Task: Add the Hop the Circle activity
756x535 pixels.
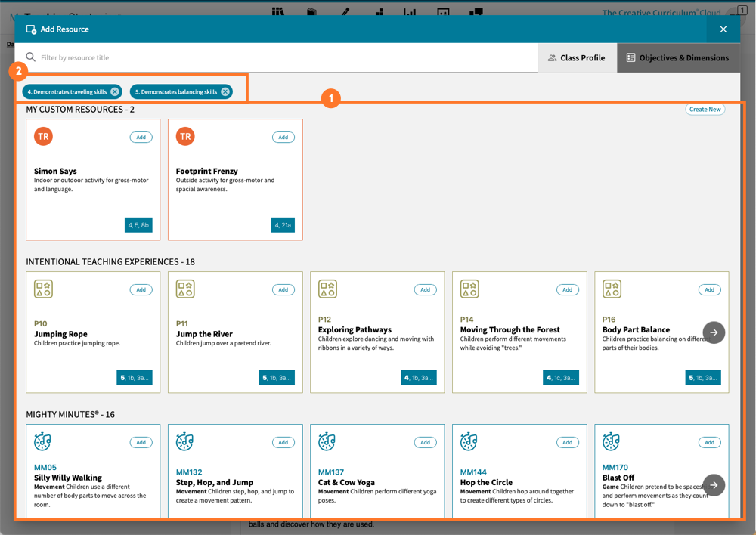Action: (568, 442)
